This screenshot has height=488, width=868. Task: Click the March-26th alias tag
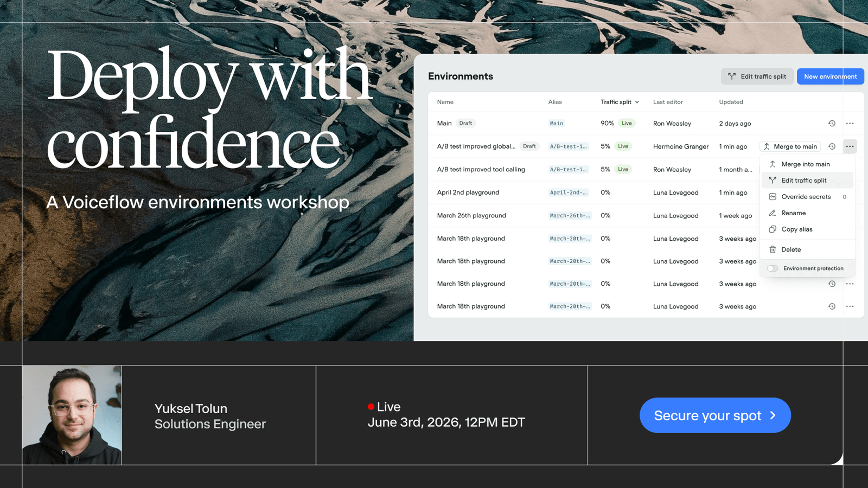[x=570, y=215]
